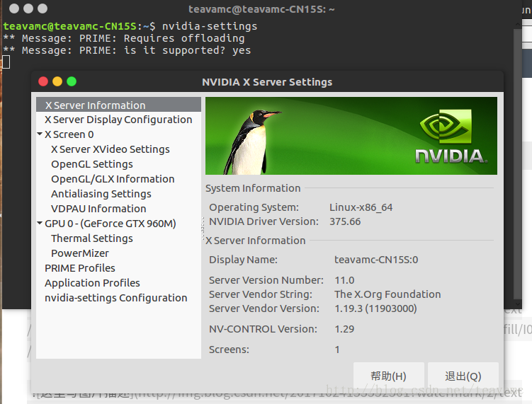Open Thermal Settings page
The height and width of the screenshot is (404, 532).
pyautogui.click(x=92, y=238)
